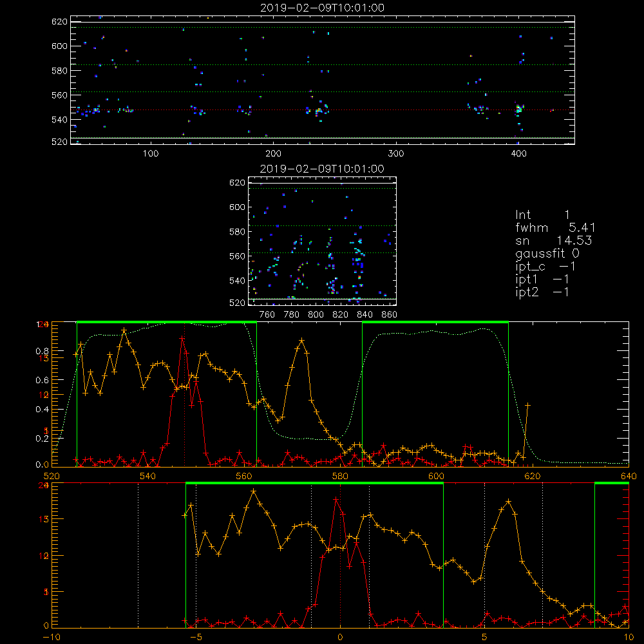Screen dimensions: 644x644
Task: Click the 0.2 y-axis label
Action: (43, 438)
